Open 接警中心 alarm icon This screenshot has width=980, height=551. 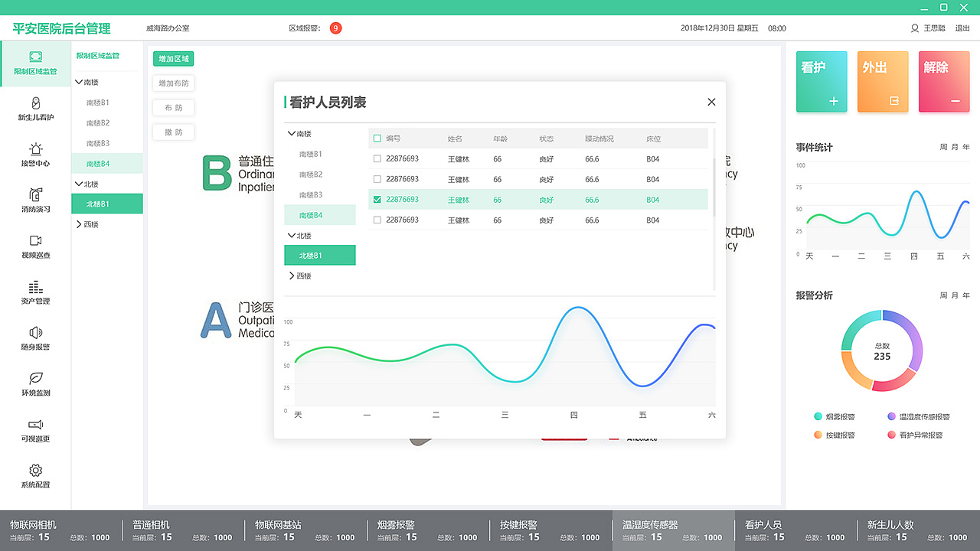pos(35,148)
